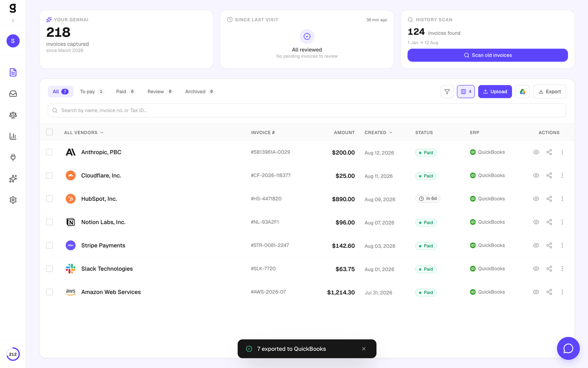Check the Amazon Web Services row checkbox
The height and width of the screenshot is (368, 588).
(x=49, y=292)
